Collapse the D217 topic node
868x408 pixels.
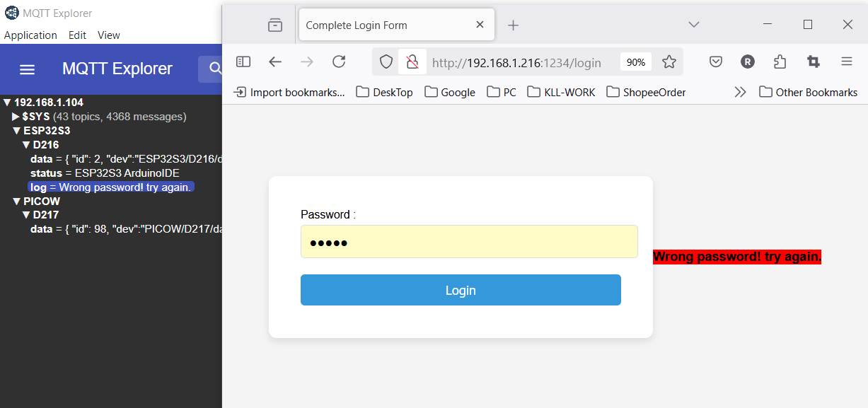tap(26, 215)
